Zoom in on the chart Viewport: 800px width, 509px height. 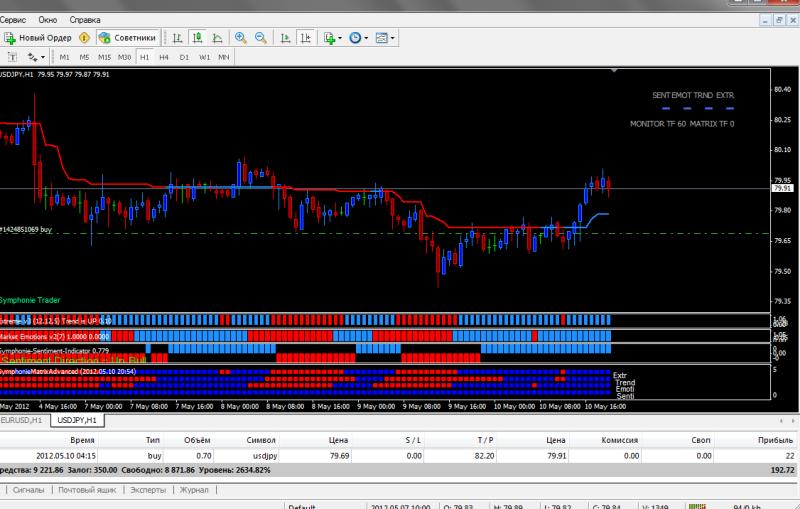pos(241,38)
